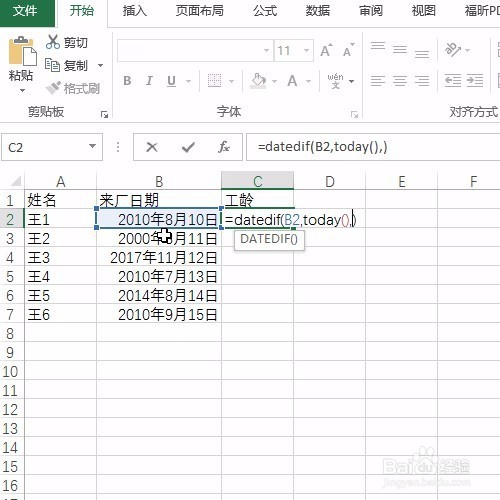Decrease font size with smaller A icon

[348, 51]
